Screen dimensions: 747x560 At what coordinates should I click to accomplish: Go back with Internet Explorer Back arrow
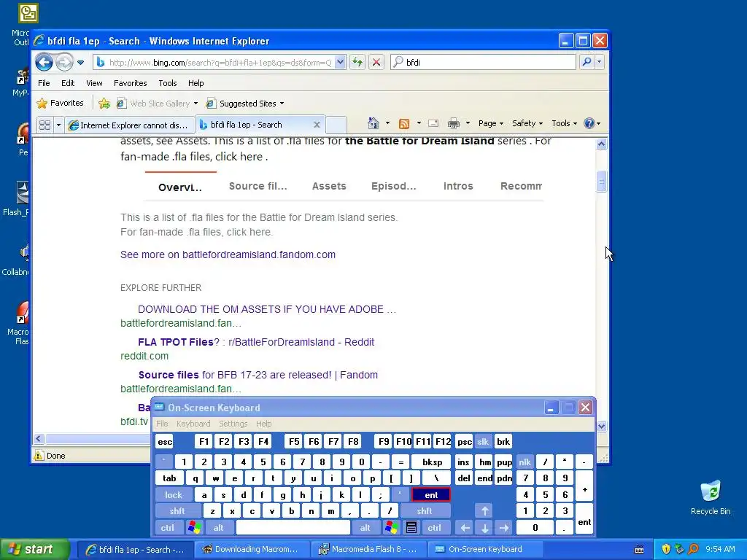(44, 62)
